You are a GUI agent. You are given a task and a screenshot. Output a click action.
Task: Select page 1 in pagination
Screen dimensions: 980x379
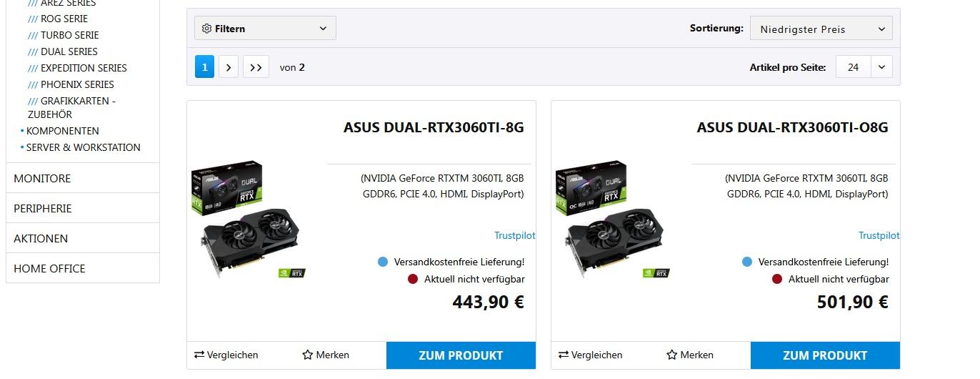(x=204, y=67)
